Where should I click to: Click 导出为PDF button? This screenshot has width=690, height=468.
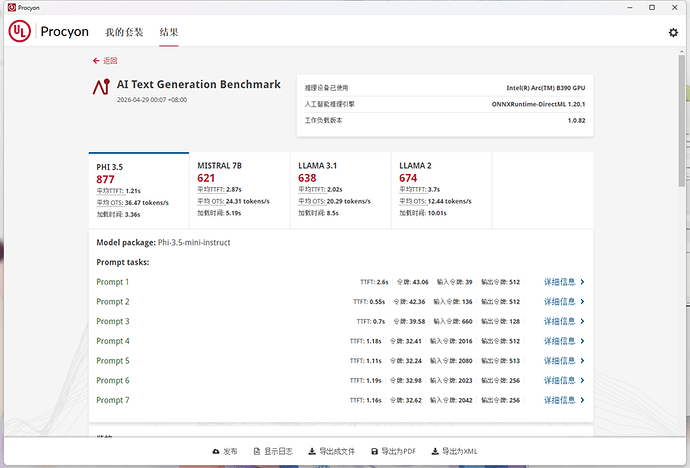coord(393,451)
